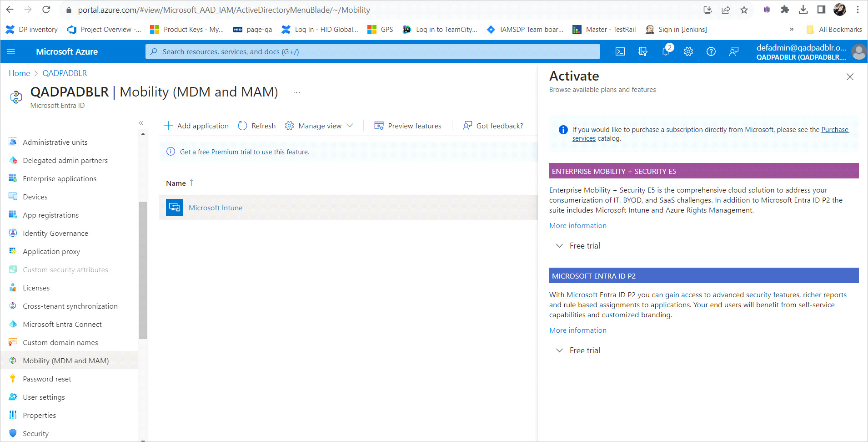This screenshot has width=868, height=442.
Task: Click the info icon in the premium trial banner
Action: coord(171,152)
